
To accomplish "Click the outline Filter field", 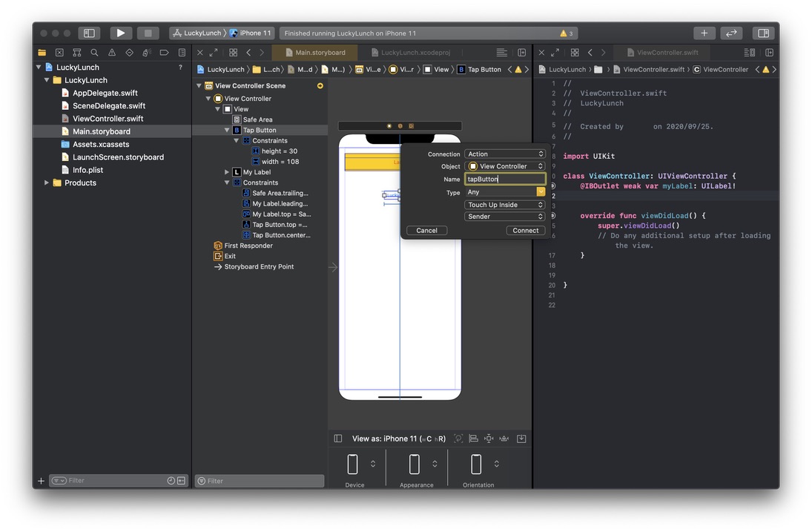I will (260, 482).
